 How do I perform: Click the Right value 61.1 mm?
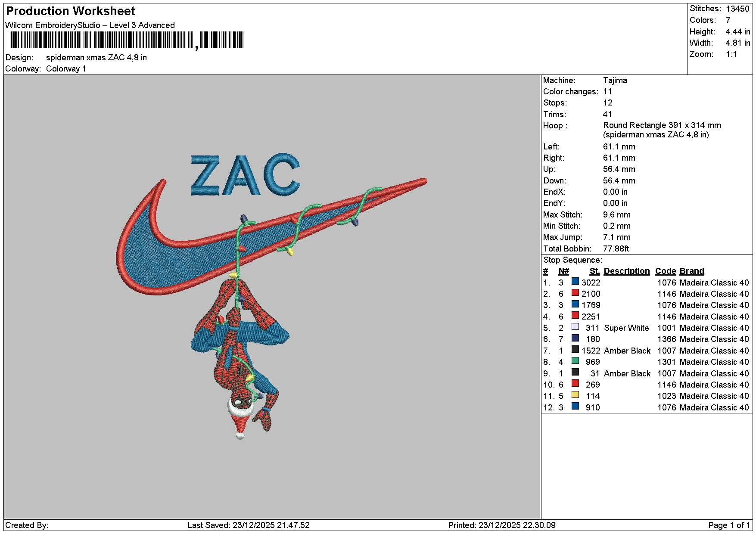point(619,158)
